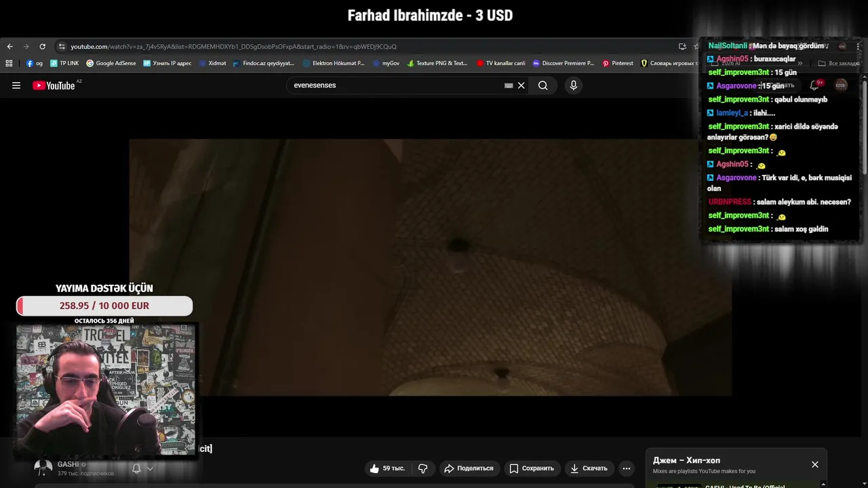Click the Скачать download button

point(589,468)
